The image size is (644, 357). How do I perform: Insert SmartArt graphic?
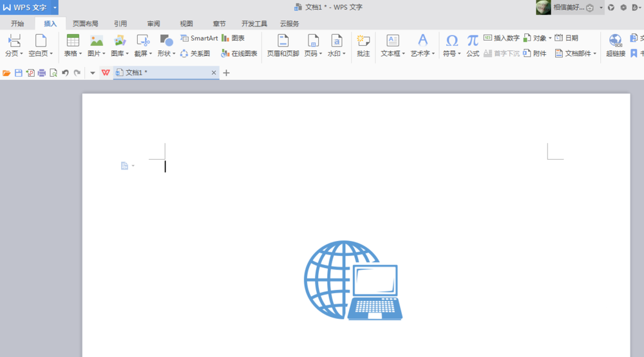coord(199,38)
